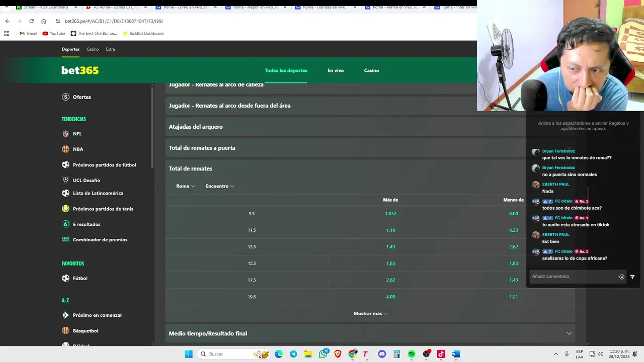Open the YouTube bookmark

pos(54,34)
